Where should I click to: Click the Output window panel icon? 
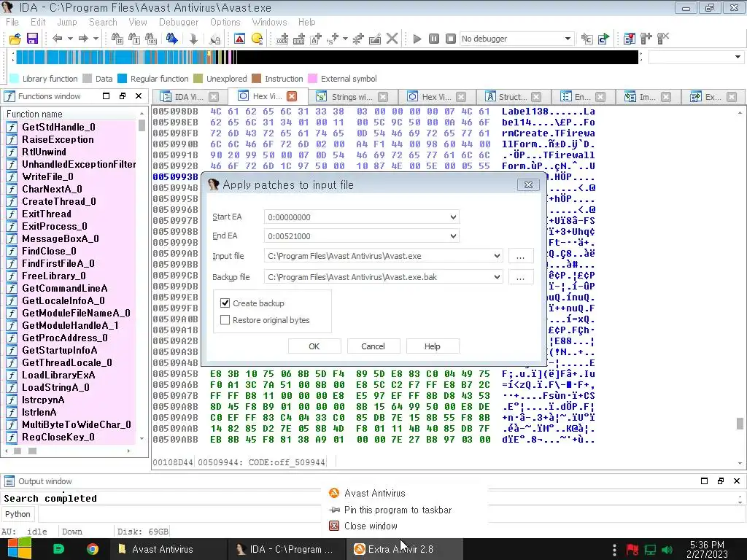[x=9, y=481]
